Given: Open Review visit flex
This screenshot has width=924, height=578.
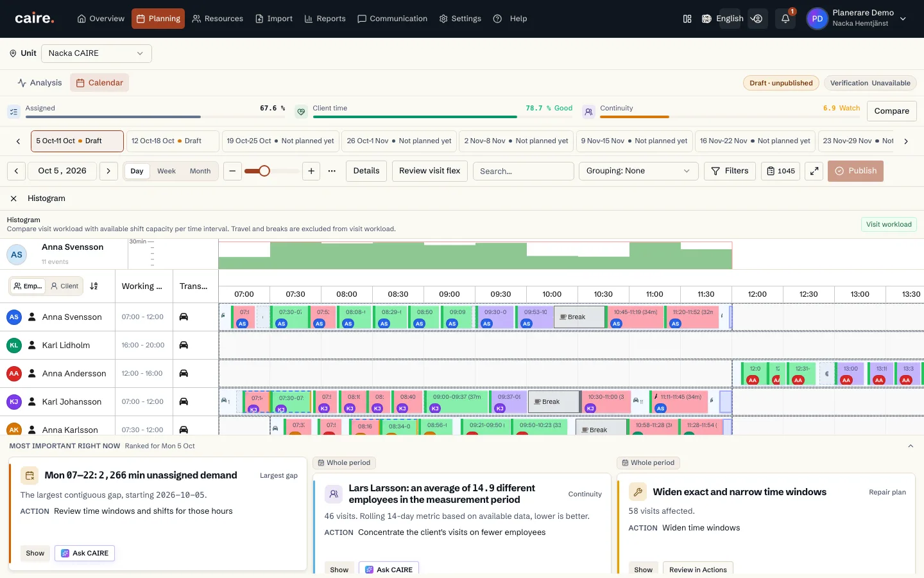Looking at the screenshot, I should click(x=429, y=171).
